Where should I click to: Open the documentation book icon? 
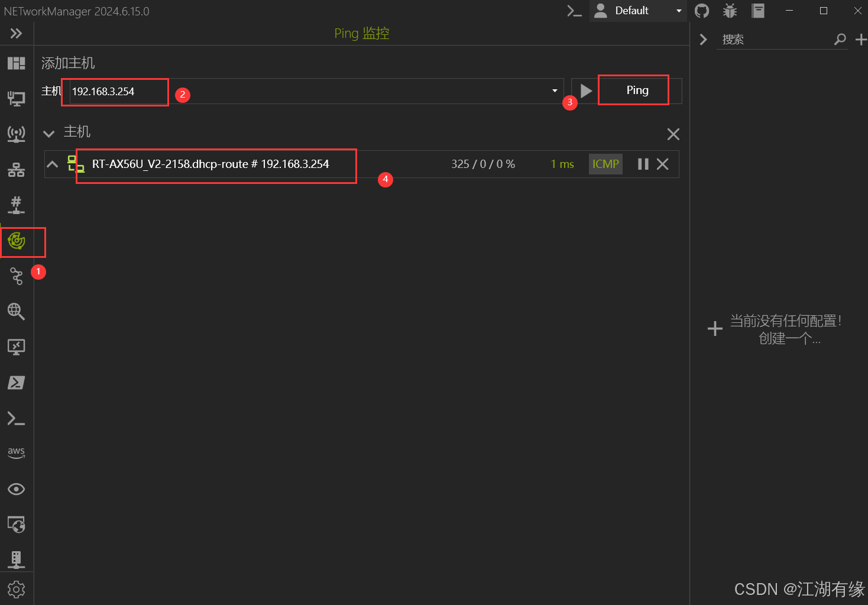(757, 11)
